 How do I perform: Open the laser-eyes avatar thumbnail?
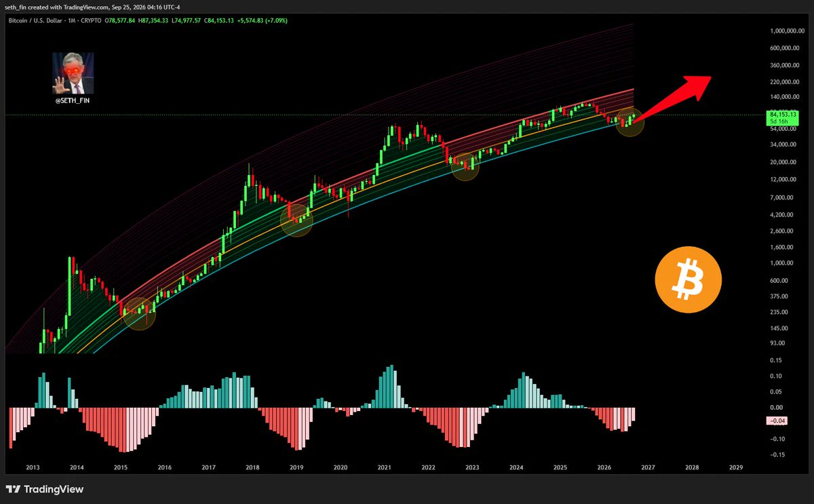coord(73,73)
